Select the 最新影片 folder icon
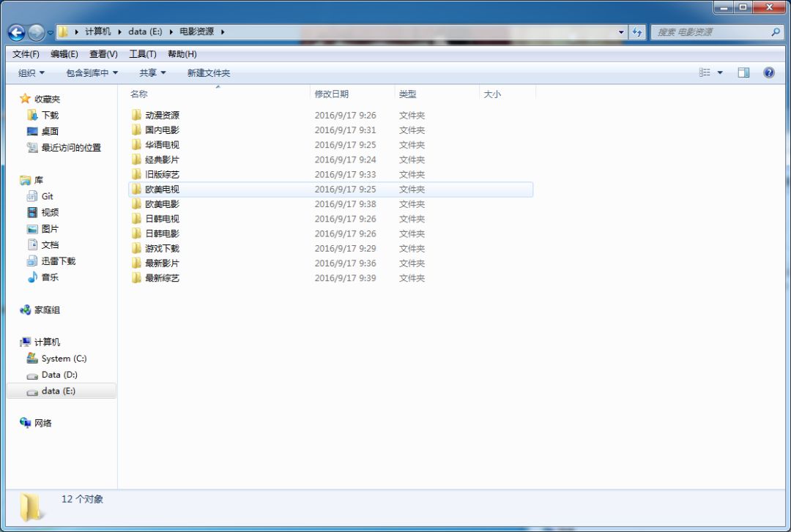This screenshot has height=532, width=791. tap(136, 263)
